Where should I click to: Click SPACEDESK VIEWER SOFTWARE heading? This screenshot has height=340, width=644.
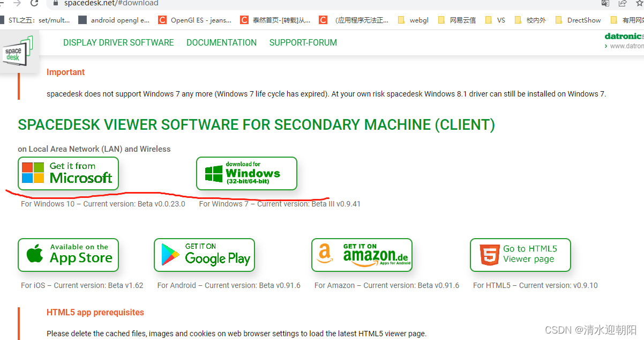256,125
